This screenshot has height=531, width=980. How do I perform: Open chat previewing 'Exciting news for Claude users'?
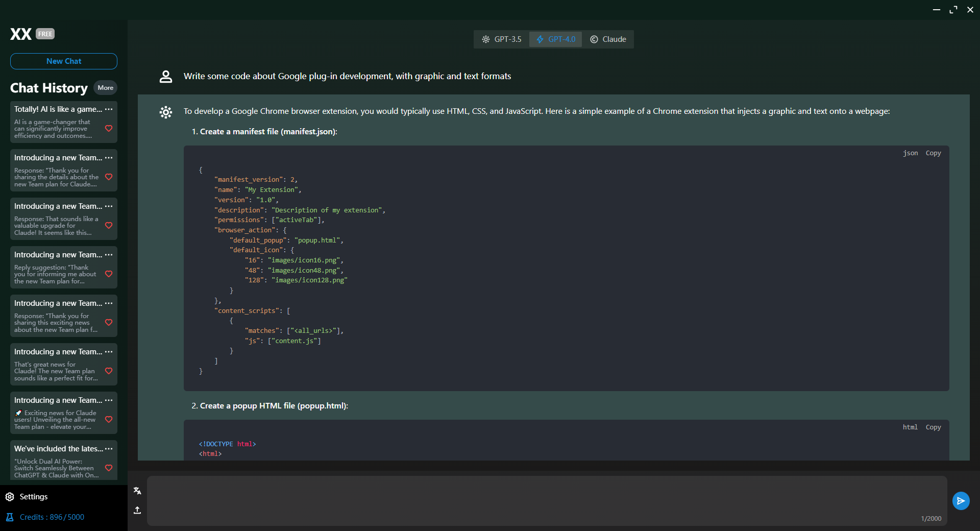pos(64,413)
